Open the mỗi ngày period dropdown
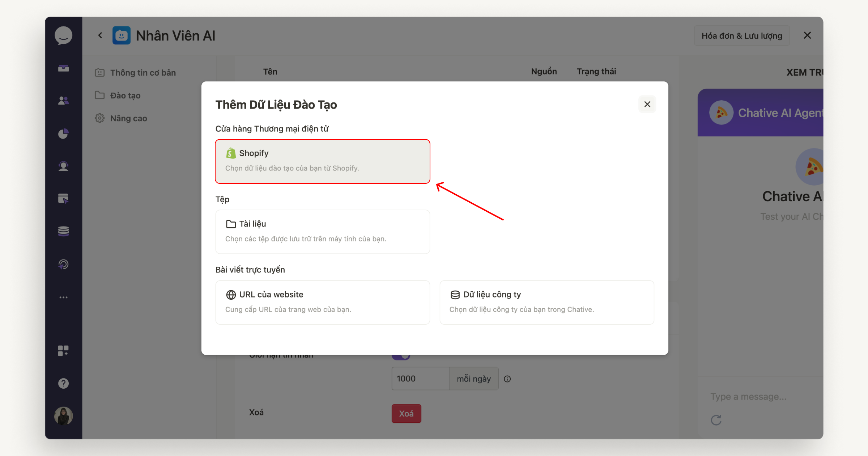This screenshot has height=456, width=868. pyautogui.click(x=474, y=379)
